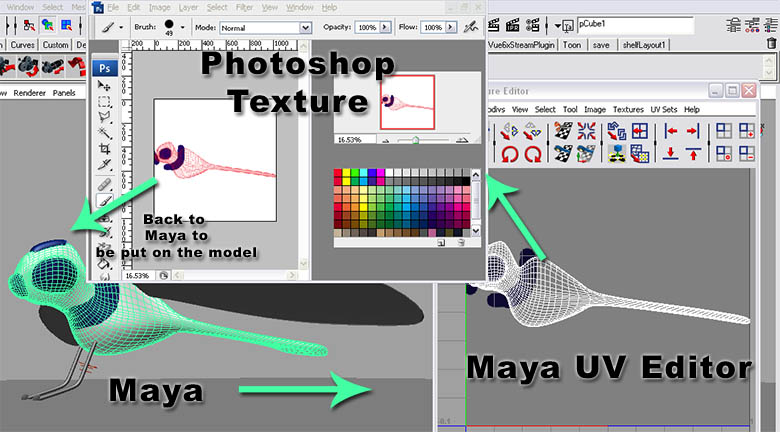
Task: Open the View menu in Maya UV Texture Editor
Action: (x=520, y=109)
